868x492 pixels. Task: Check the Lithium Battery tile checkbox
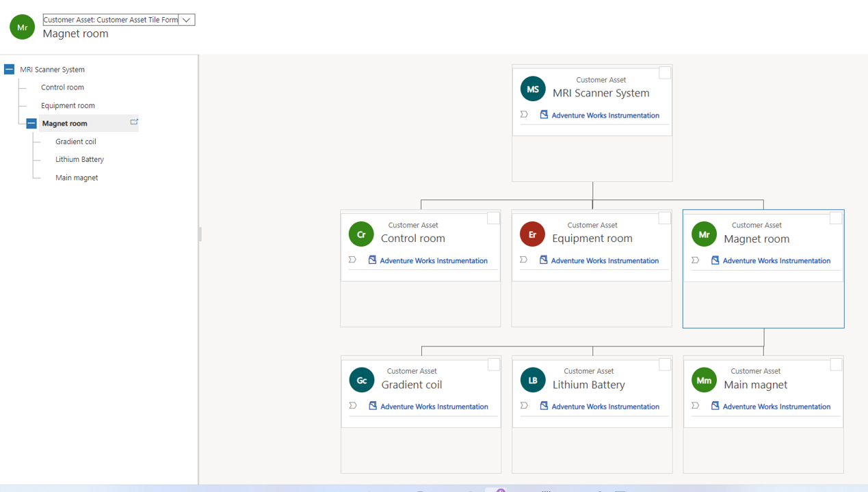tap(665, 365)
